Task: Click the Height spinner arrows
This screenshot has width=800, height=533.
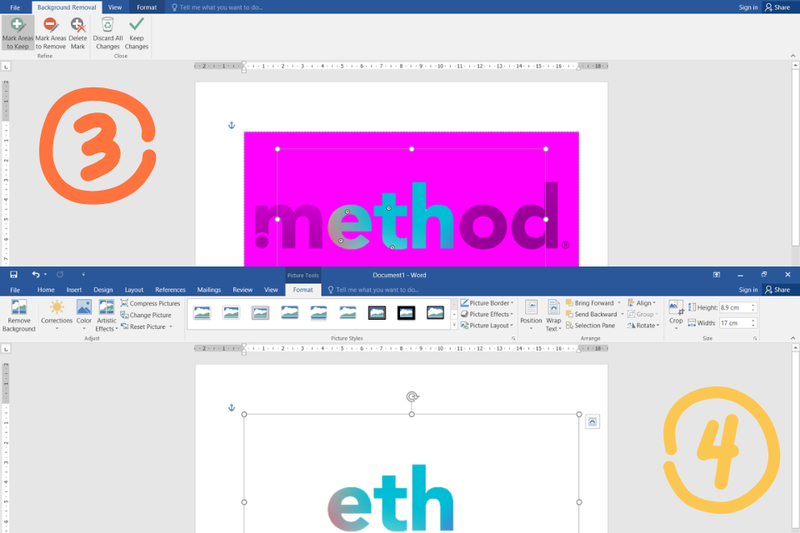Action: pos(753,308)
